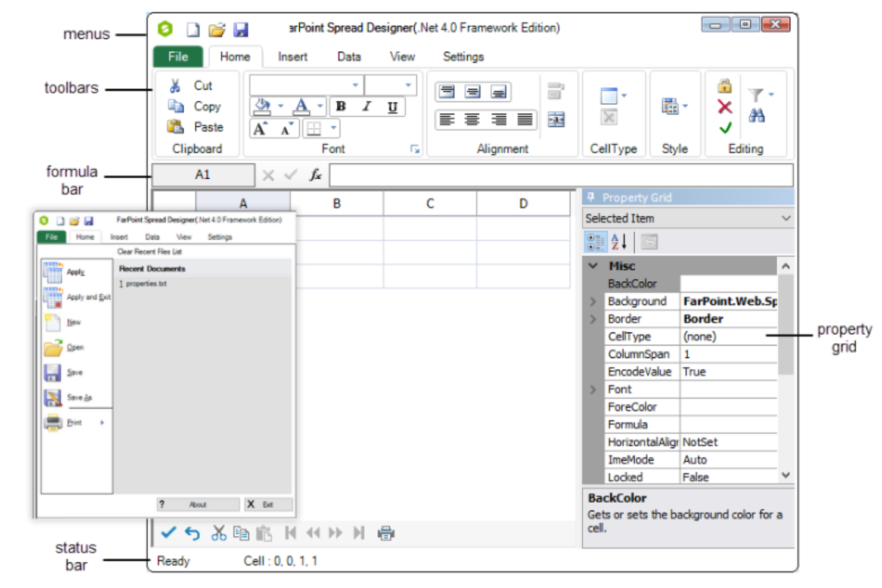
Task: Expand the Background property row
Action: click(593, 301)
